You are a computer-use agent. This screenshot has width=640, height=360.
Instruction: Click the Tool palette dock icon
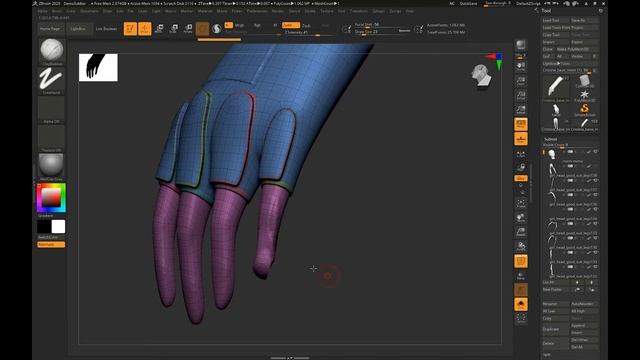pyautogui.click(x=601, y=11)
